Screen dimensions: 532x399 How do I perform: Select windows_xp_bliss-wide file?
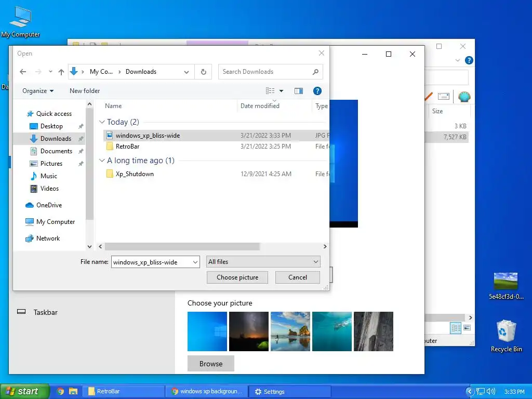coord(216,136)
